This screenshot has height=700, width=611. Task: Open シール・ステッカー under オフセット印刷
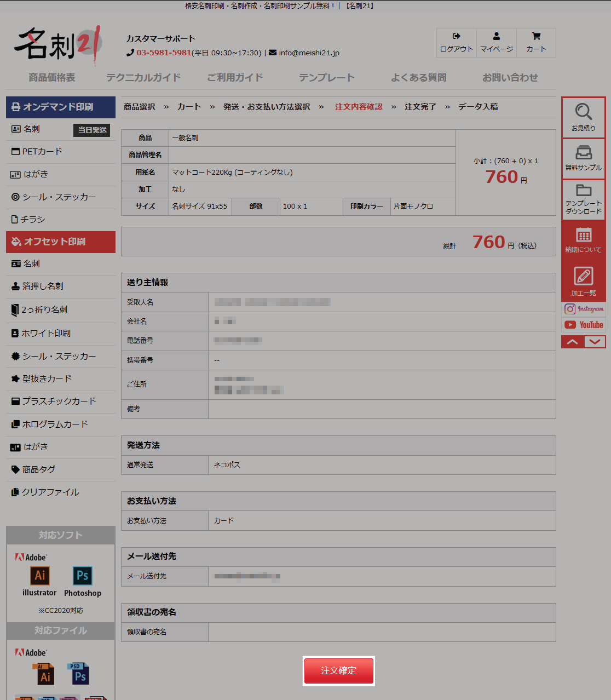click(61, 357)
